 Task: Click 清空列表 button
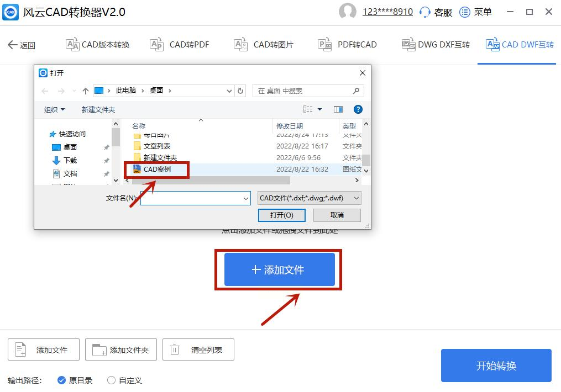pyautogui.click(x=198, y=349)
